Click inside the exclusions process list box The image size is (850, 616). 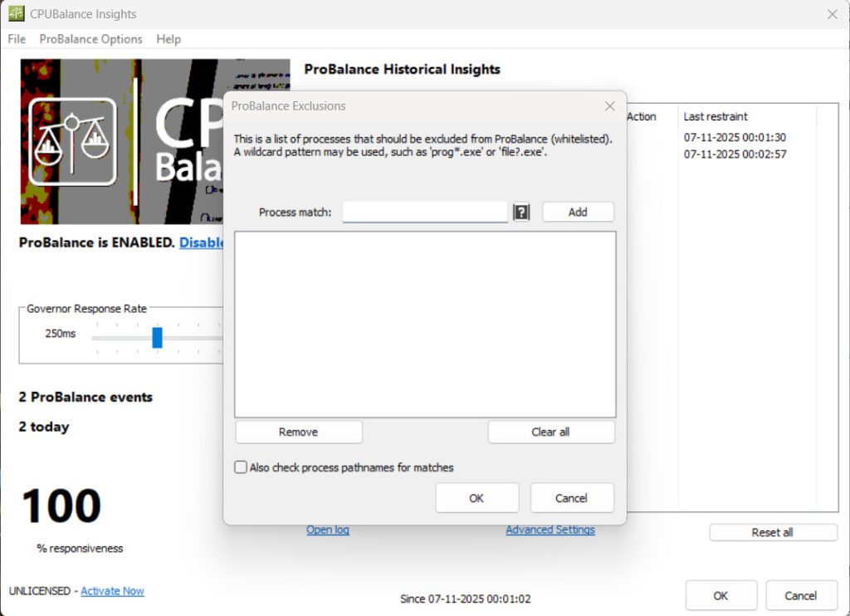point(425,325)
